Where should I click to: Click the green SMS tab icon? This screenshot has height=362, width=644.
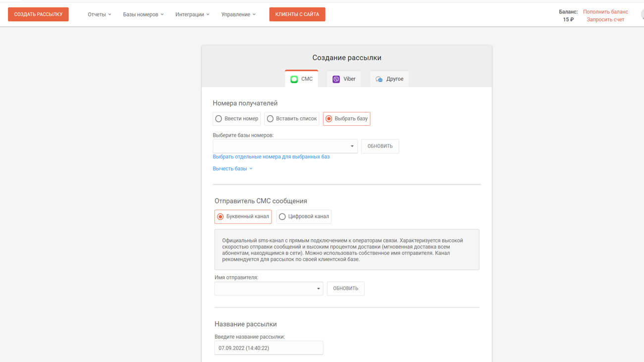(x=294, y=79)
